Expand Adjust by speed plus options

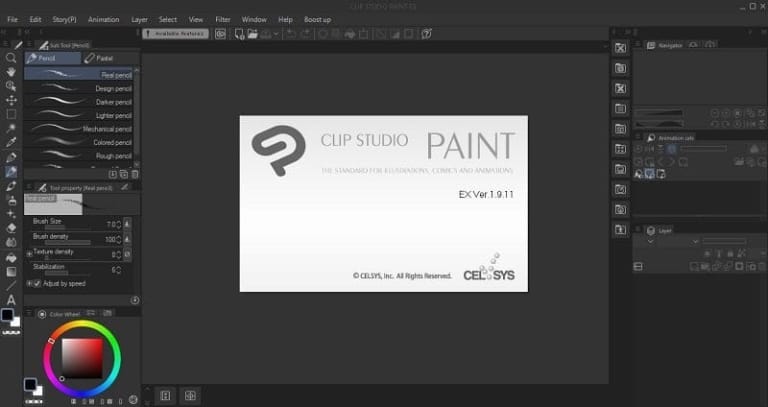pyautogui.click(x=29, y=284)
